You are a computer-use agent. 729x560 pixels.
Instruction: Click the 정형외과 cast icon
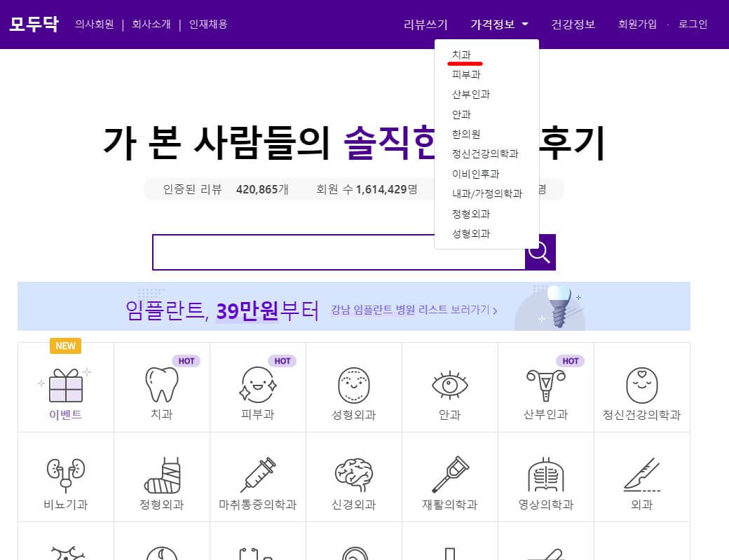tap(162, 474)
